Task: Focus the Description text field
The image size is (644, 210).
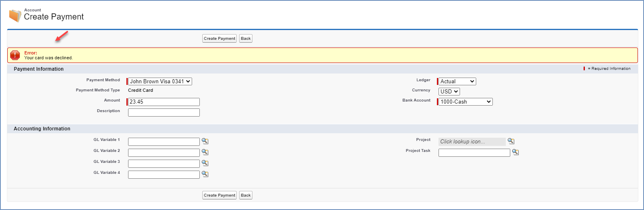Action: click(164, 113)
